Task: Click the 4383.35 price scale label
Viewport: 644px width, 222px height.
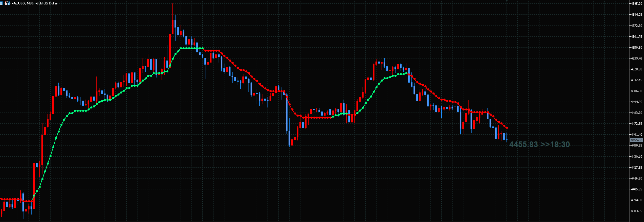Action: [x=637, y=211]
